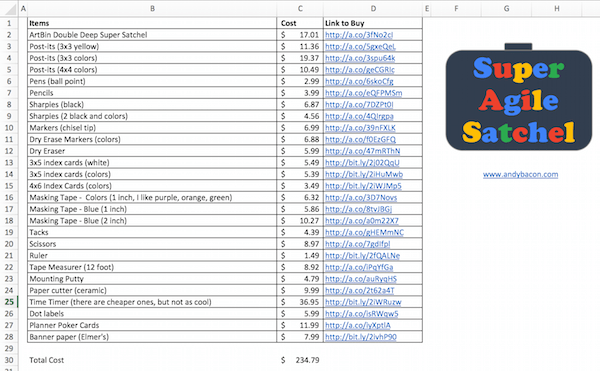Image resolution: width=600 pixels, height=371 pixels.
Task: Open the Ruler purchase link
Action: [362, 255]
